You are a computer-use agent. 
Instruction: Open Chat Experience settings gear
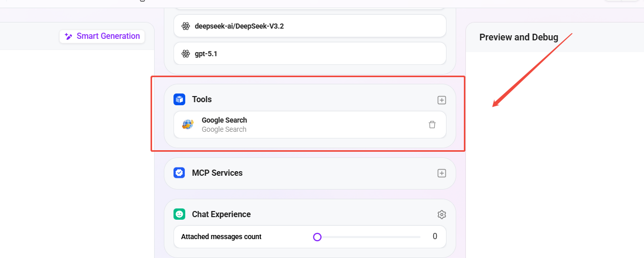coord(442,215)
